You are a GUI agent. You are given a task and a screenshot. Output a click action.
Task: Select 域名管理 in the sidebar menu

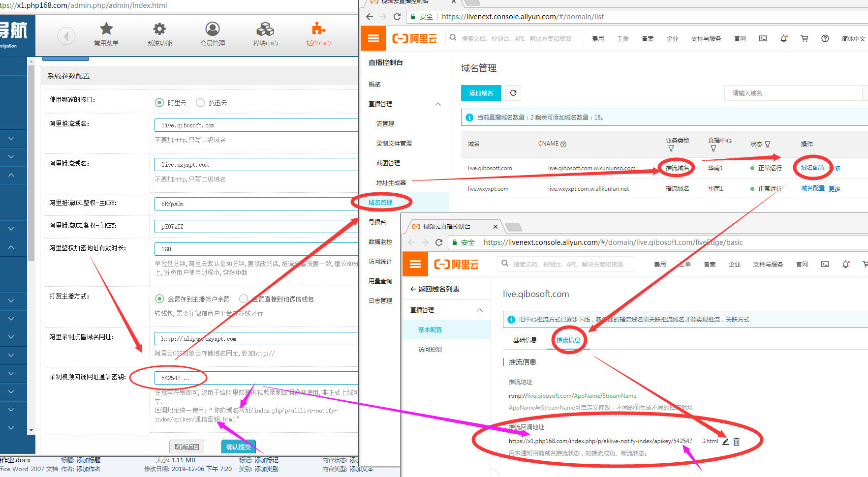pyautogui.click(x=380, y=203)
